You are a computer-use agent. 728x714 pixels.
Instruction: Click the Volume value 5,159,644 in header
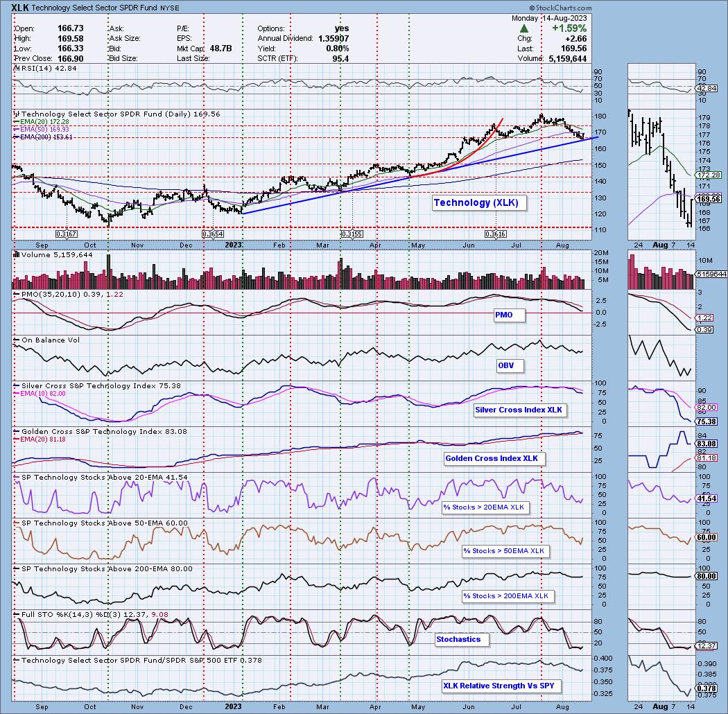(x=567, y=59)
